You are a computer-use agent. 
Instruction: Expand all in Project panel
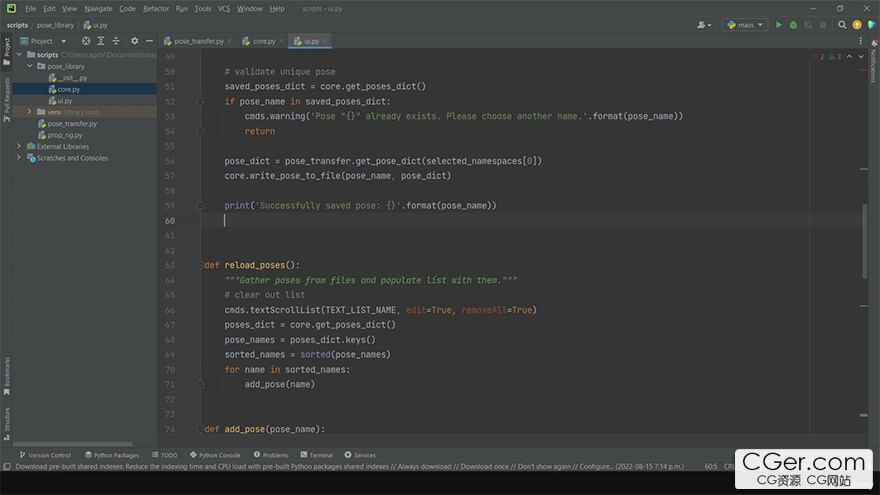coord(101,41)
